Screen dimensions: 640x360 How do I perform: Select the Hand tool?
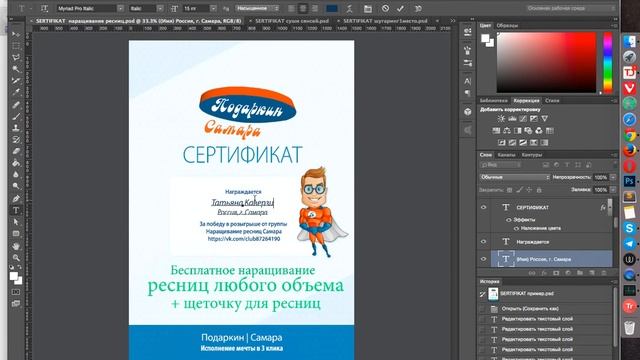[16, 246]
